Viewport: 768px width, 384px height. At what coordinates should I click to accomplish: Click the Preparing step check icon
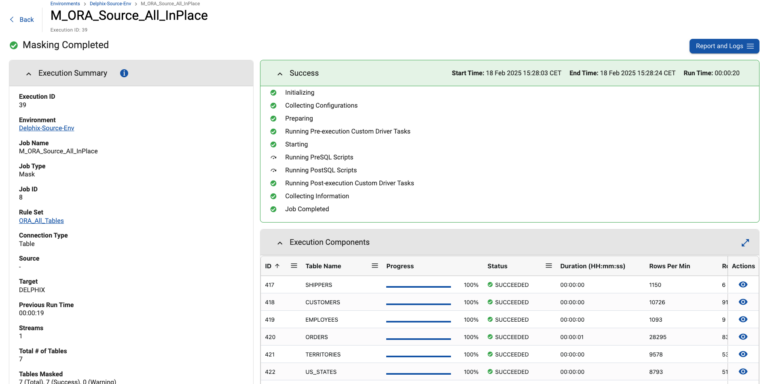click(273, 119)
